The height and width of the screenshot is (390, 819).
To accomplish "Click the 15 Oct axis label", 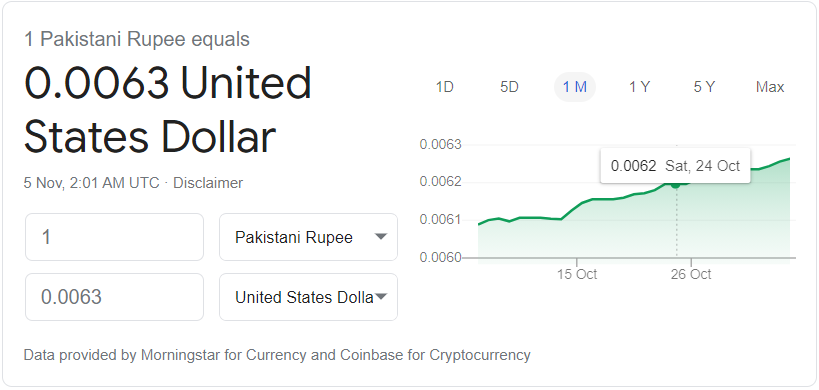I will (577, 274).
